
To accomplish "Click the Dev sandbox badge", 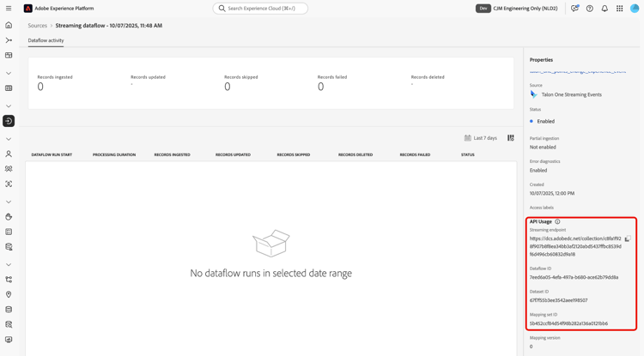I will point(483,9).
